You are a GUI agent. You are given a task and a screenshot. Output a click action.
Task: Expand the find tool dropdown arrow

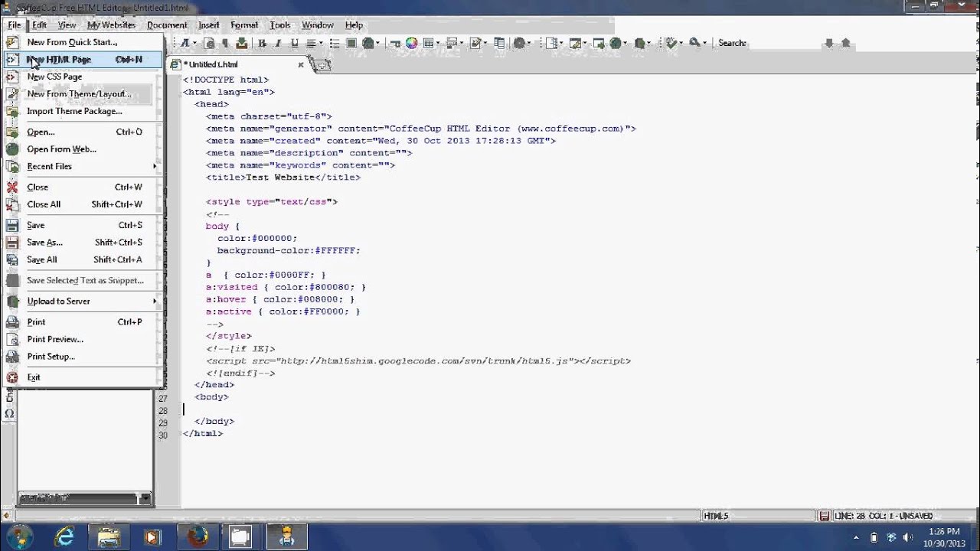coord(704,44)
